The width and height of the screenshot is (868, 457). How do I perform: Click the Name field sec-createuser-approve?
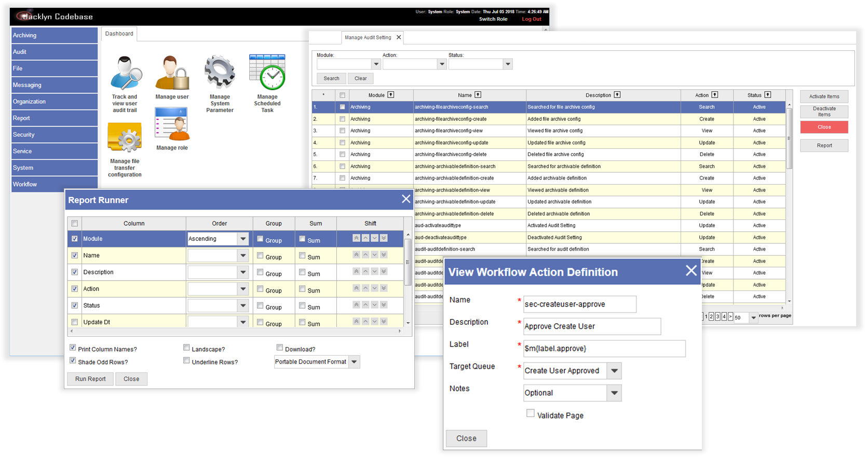click(x=580, y=304)
